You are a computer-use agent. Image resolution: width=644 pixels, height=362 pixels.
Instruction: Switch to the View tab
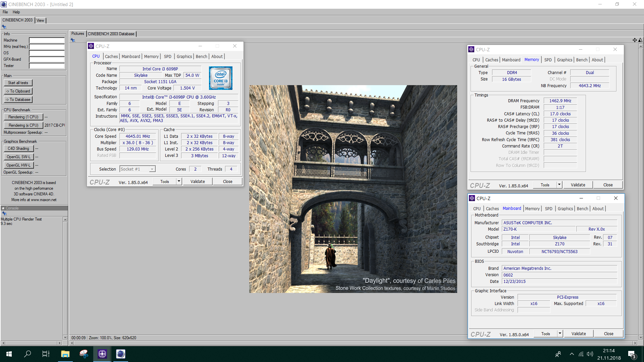pos(40,20)
